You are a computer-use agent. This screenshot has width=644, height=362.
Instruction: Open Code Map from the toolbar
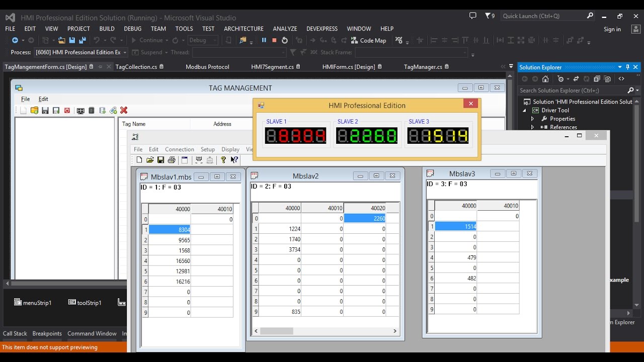tap(369, 40)
